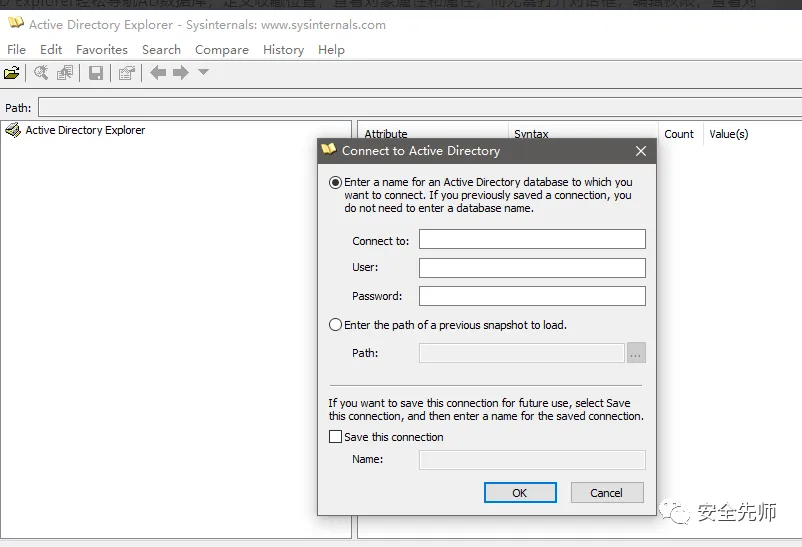Click the main window Path field
This screenshot has height=547, width=802.
(419, 107)
